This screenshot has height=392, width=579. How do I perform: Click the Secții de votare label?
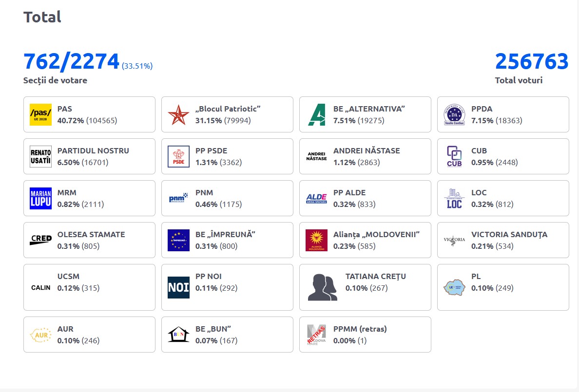56,80
